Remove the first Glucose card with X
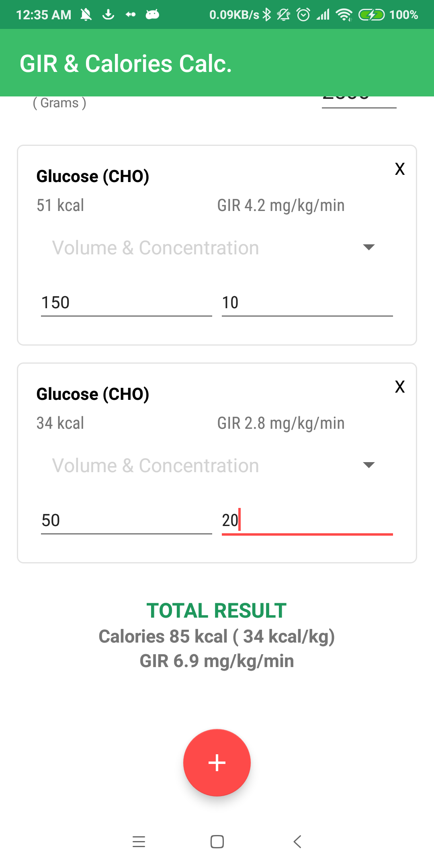Image resolution: width=434 pixels, height=868 pixels. 400,169
